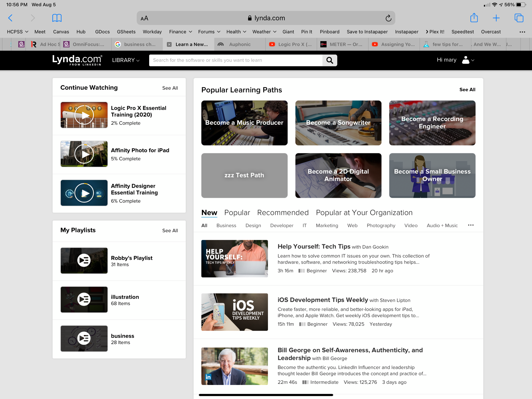Filter courses by Marketing
Image resolution: width=532 pixels, height=399 pixels.
[327, 225]
